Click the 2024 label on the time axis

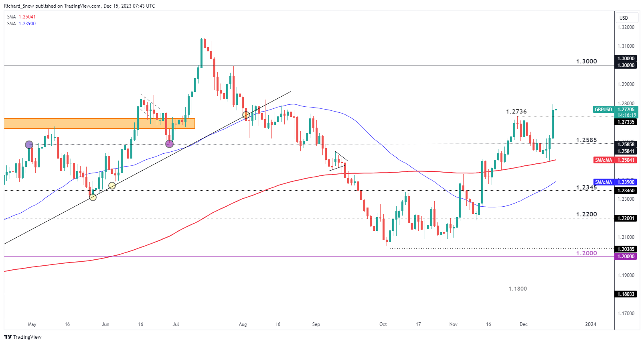tap(591, 324)
